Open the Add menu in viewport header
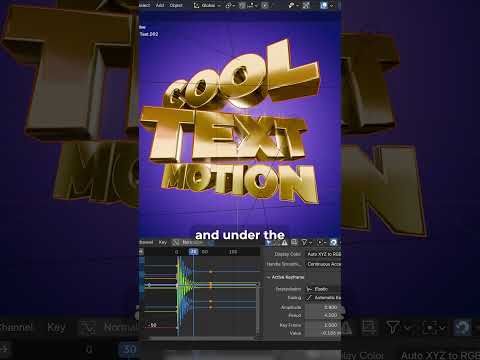Image resolution: width=480 pixels, height=360 pixels. tap(160, 5)
